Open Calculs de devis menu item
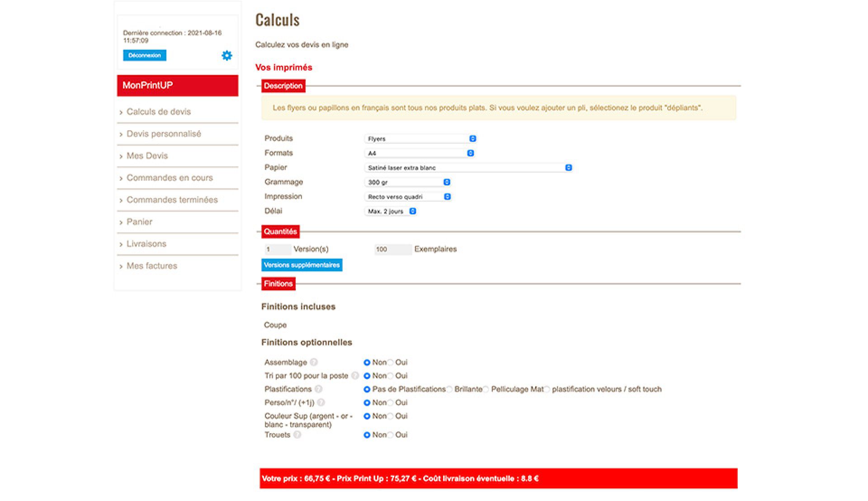This screenshot has width=868, height=501. pyautogui.click(x=159, y=112)
